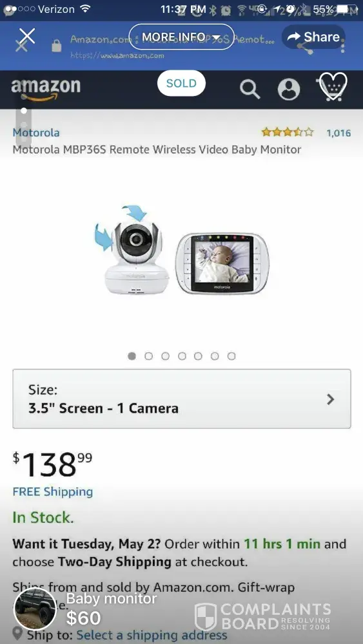Tap the chevron in Size box

click(x=330, y=399)
